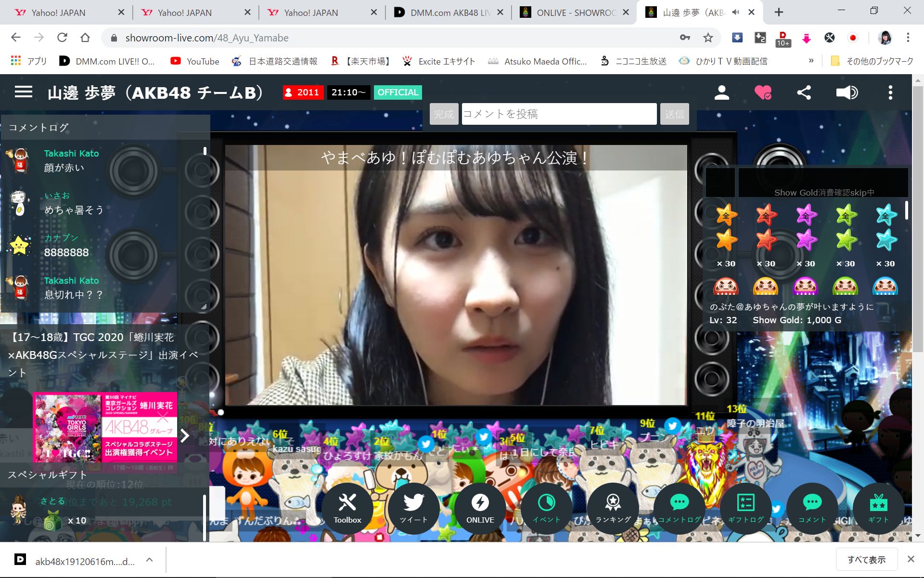This screenshot has height=578, width=924.
Task: Open the Chrome profile avatar
Action: coord(885,38)
